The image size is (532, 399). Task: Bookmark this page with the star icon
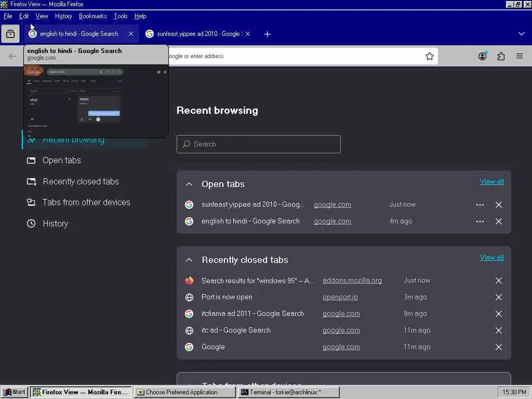(x=430, y=56)
